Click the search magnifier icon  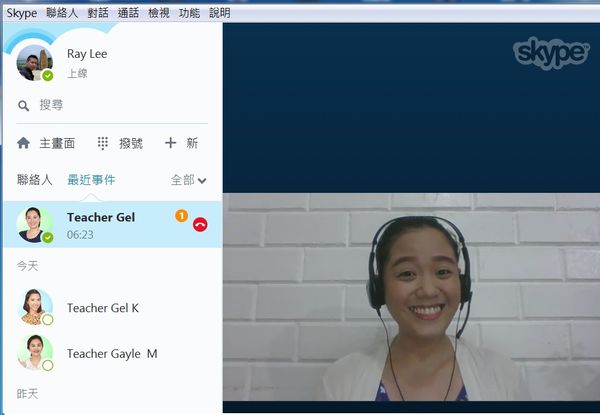[23, 104]
